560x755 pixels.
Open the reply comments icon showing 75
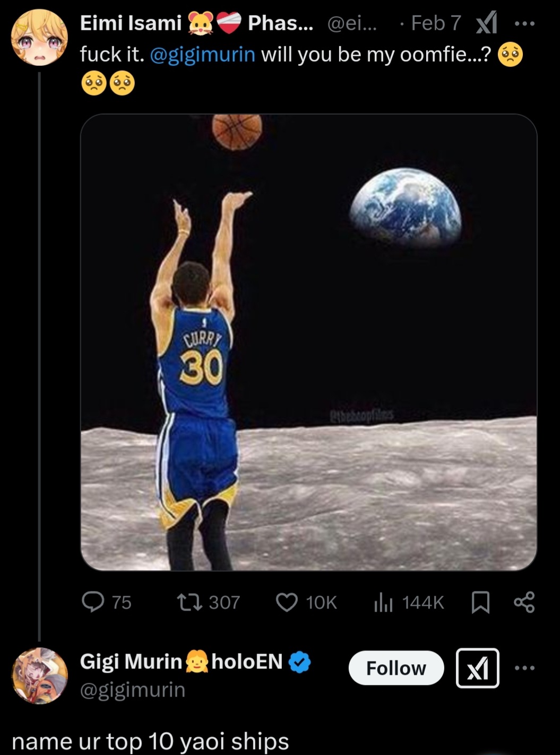click(93, 602)
